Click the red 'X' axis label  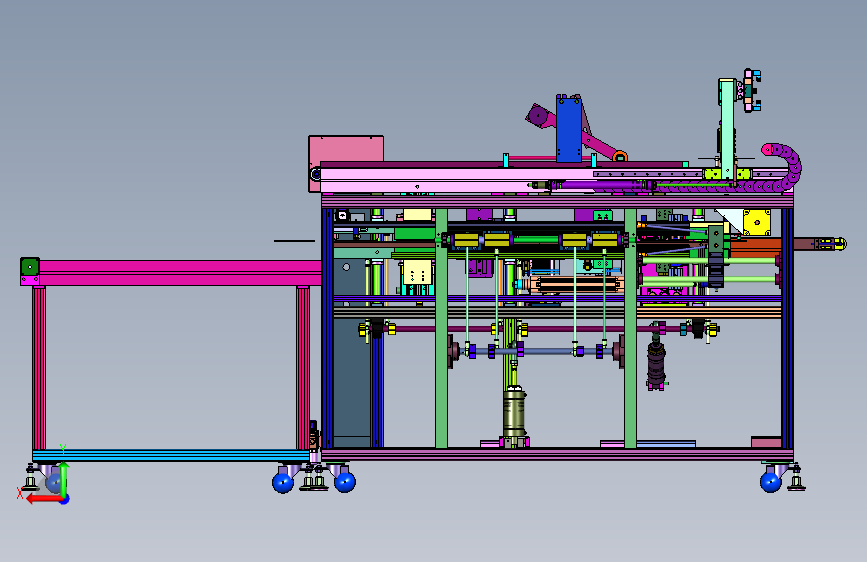[20, 493]
